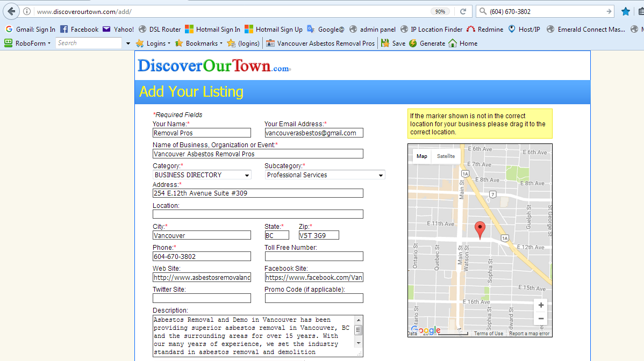
Task: Click the Address field
Action: tap(258, 193)
